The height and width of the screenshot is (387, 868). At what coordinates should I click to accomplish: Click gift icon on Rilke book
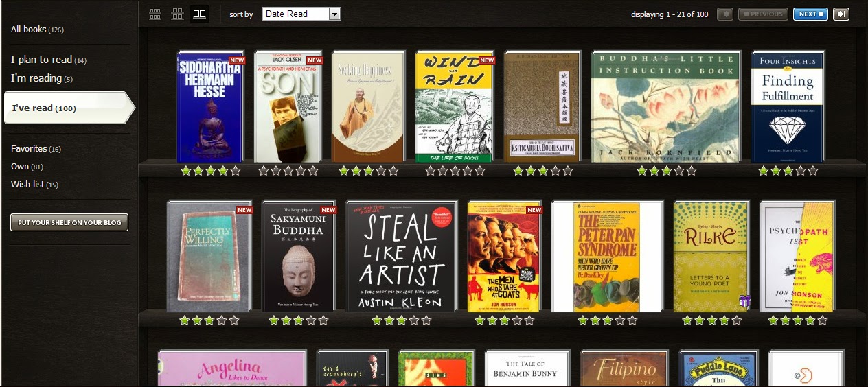(745, 301)
